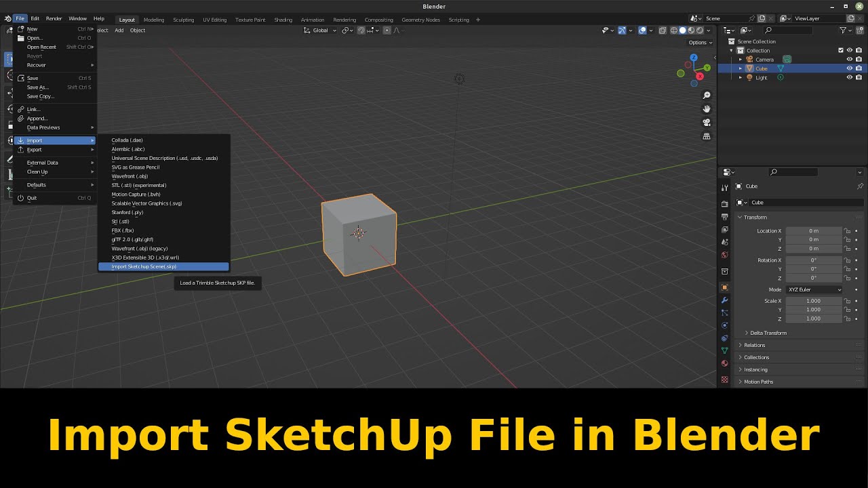Hide the Light via its eye icon
868x488 pixels.
pyautogui.click(x=849, y=77)
